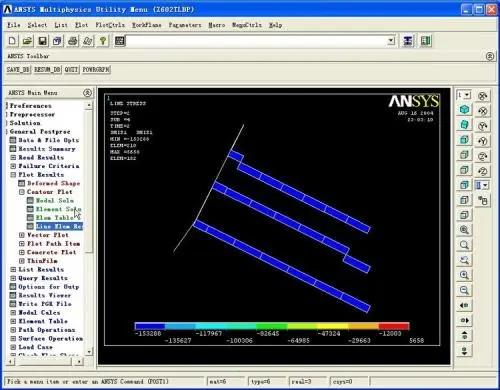The width and height of the screenshot is (500, 390).
Task: Click the RESUM_DB toolbar button
Action: [x=47, y=69]
